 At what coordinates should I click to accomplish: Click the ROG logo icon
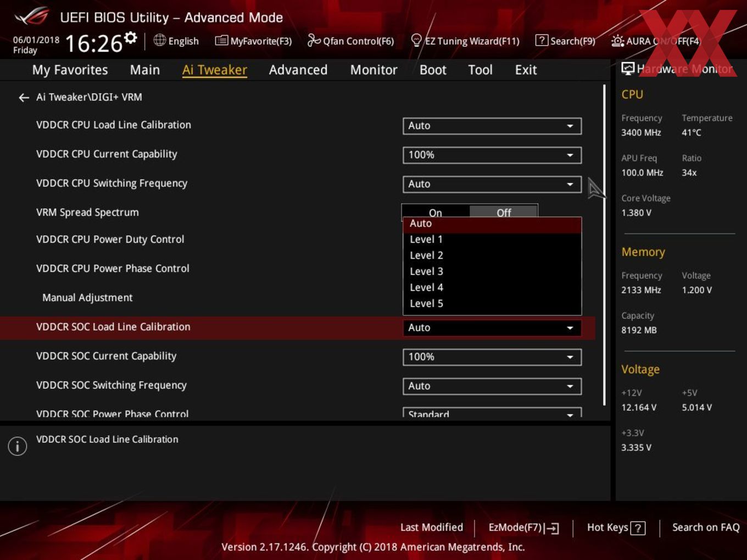(31, 16)
